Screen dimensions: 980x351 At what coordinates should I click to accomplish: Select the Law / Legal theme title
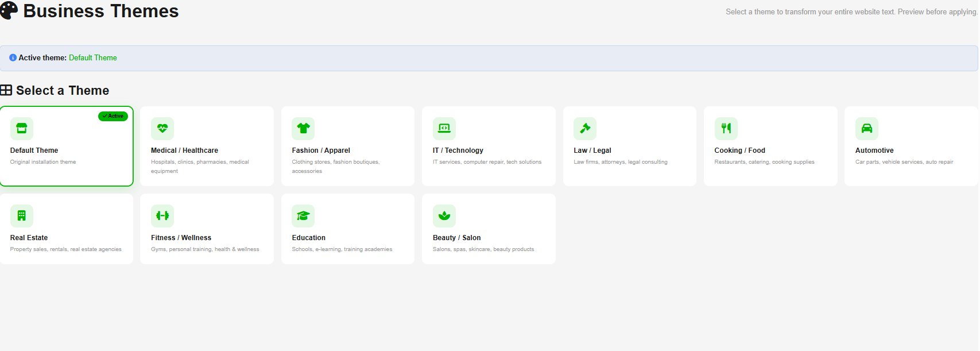click(592, 151)
